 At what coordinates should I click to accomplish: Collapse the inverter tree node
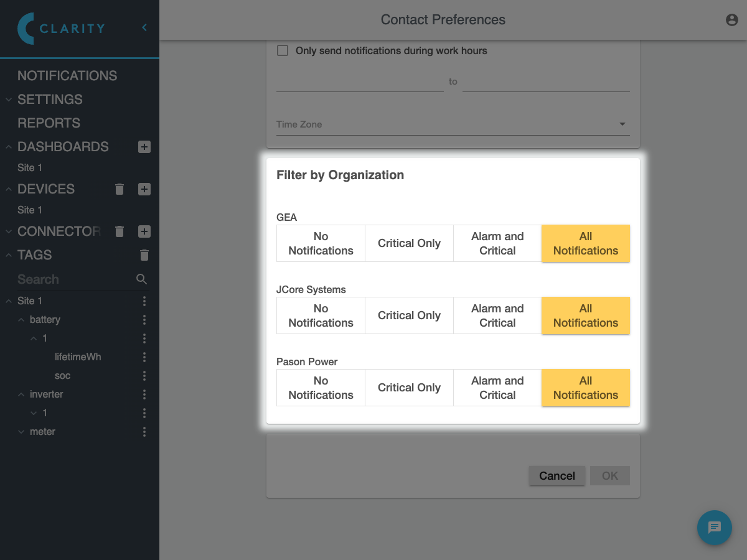pos(22,394)
